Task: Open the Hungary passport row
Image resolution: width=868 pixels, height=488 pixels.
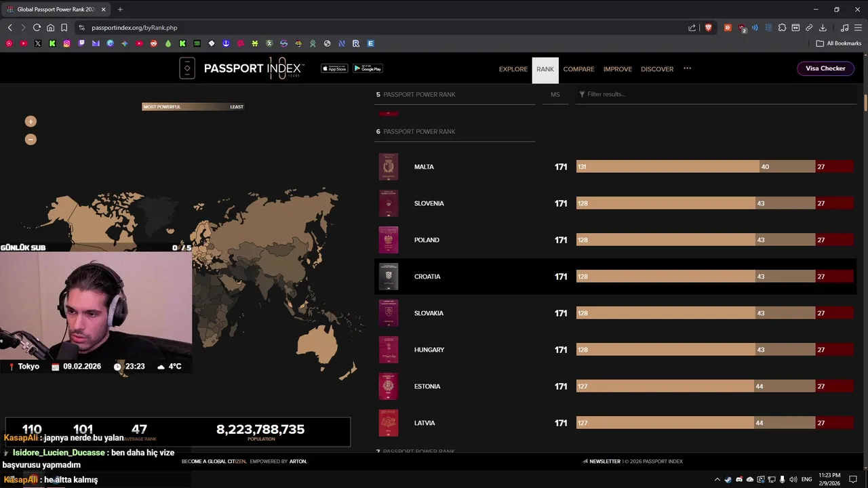Action: [615, 350]
